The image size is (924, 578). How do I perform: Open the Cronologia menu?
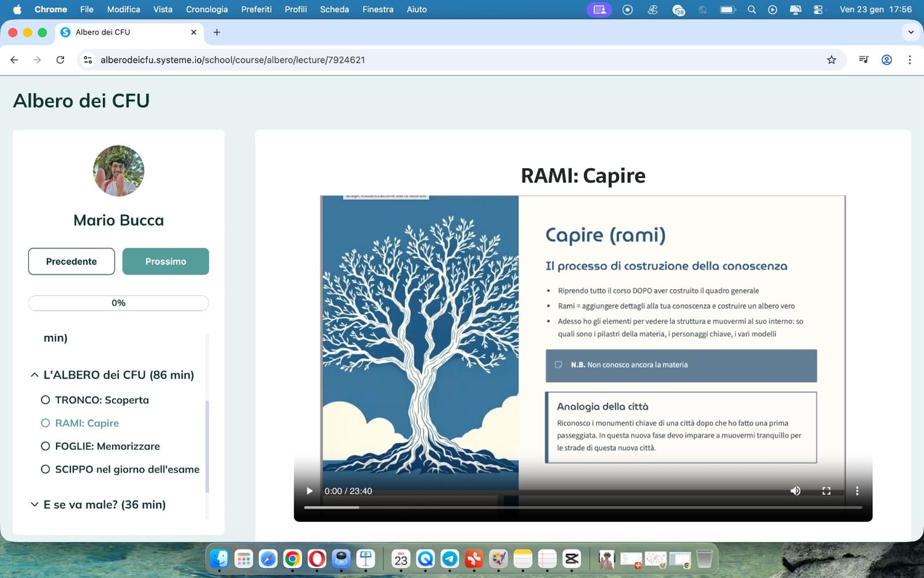coord(207,9)
